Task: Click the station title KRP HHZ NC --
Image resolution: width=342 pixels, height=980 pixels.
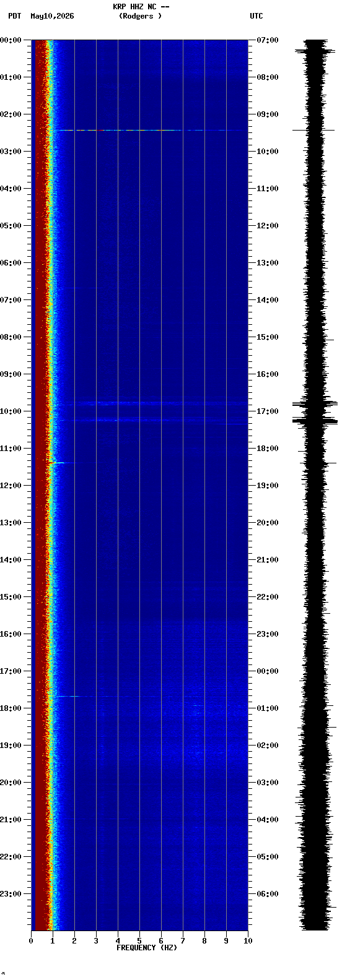Action: [x=141, y=7]
